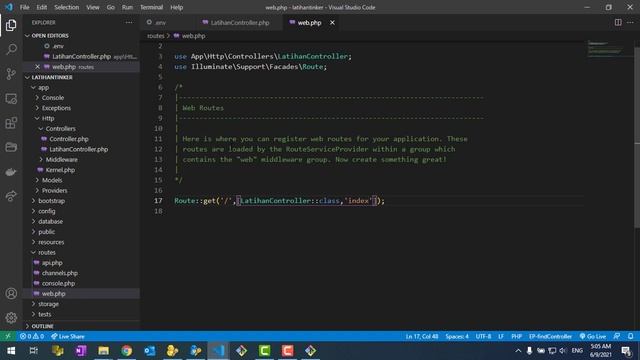Open api.php in routes folder

click(x=82, y=262)
